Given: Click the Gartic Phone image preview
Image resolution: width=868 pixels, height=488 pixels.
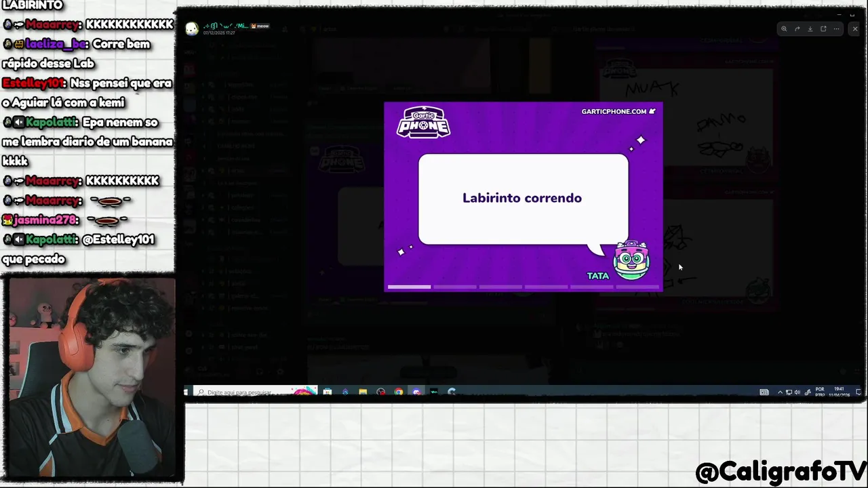Looking at the screenshot, I should click(524, 197).
